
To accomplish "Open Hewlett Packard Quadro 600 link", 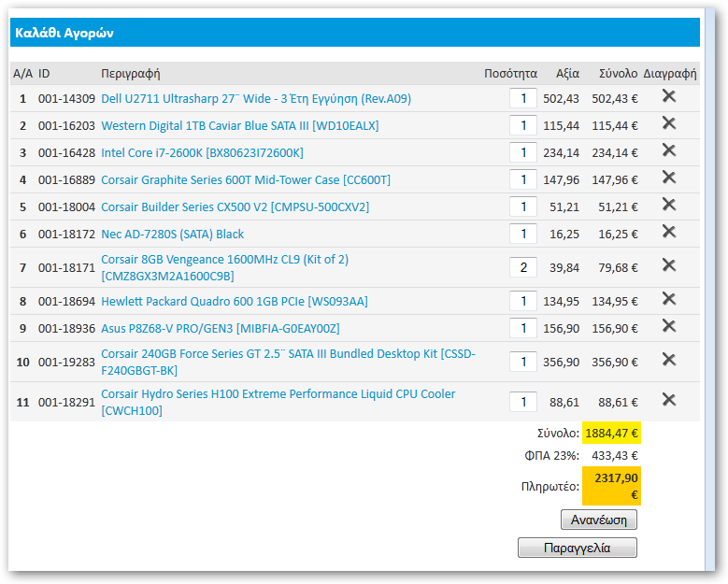I will click(235, 301).
